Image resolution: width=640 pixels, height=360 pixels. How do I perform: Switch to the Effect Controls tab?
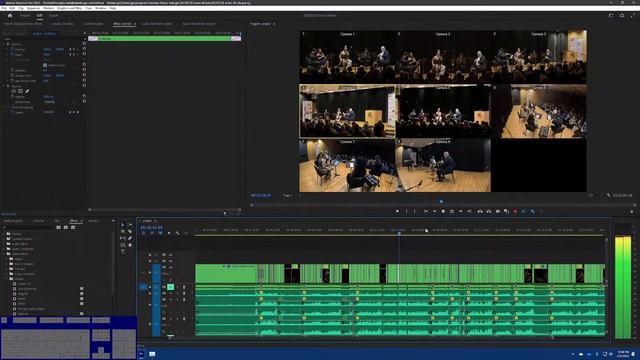click(122, 24)
